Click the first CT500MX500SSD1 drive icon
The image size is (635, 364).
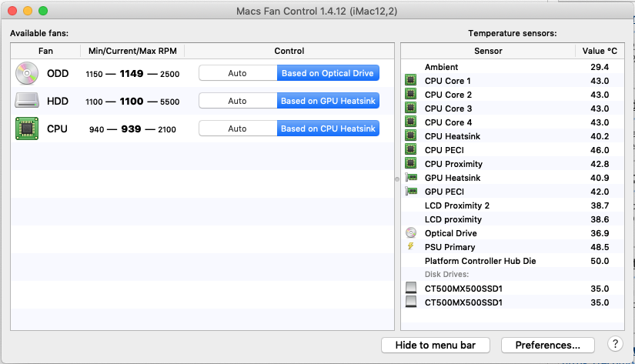click(411, 288)
